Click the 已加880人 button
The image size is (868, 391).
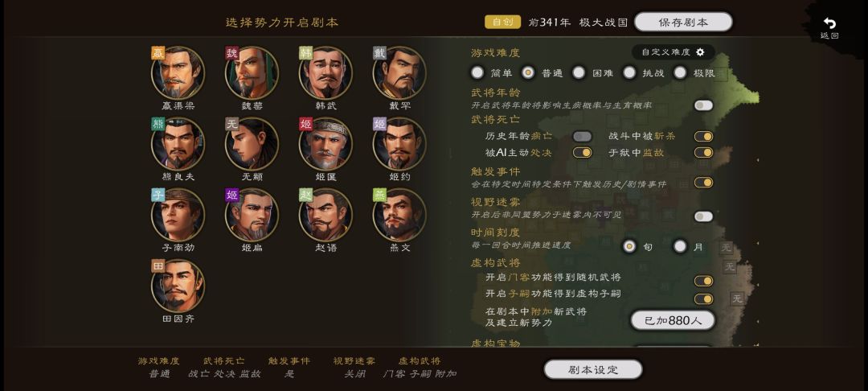tap(673, 320)
